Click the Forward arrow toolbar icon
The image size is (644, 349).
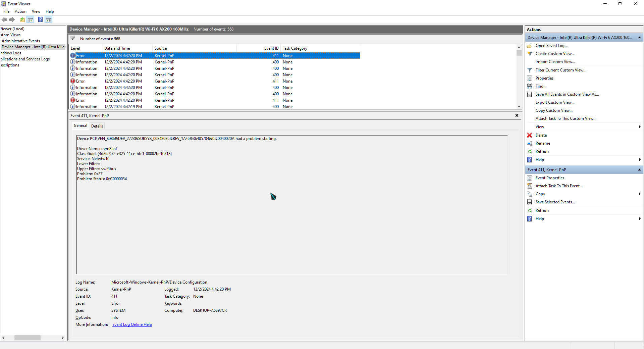pos(12,20)
